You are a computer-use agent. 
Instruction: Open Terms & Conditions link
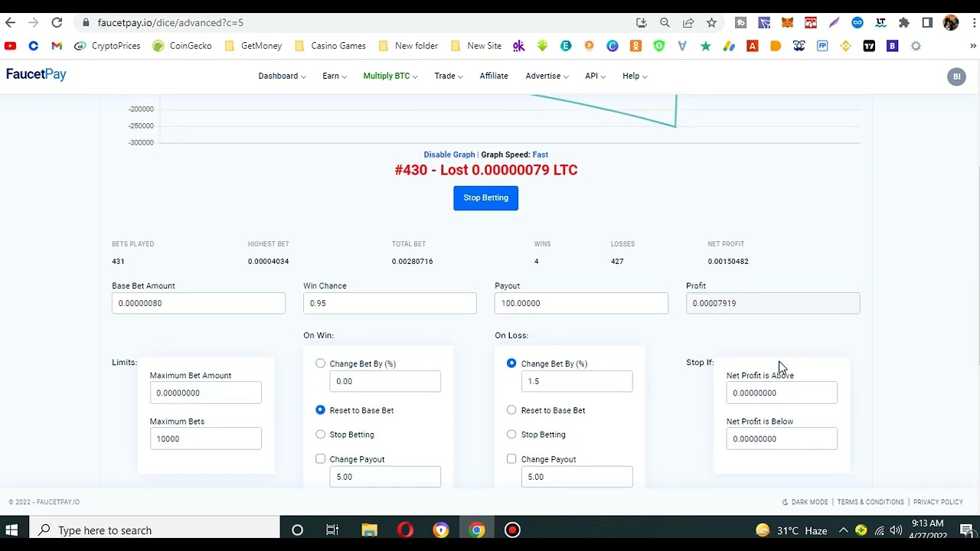click(871, 502)
